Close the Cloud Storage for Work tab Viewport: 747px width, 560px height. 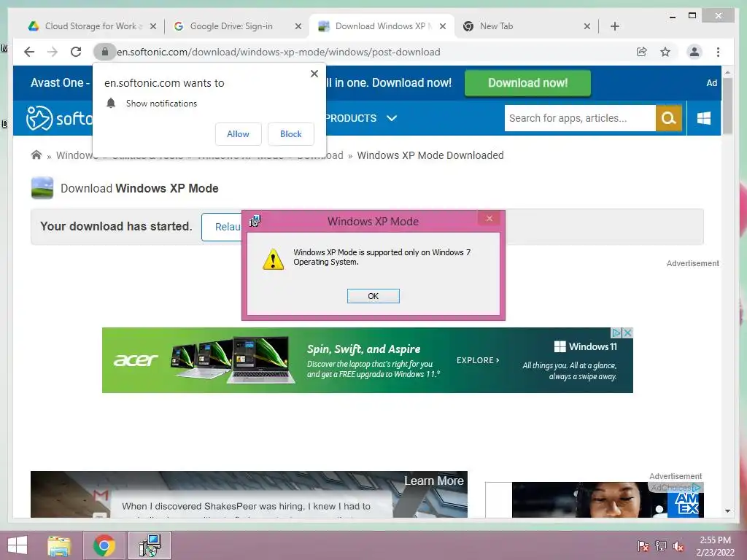(x=153, y=26)
